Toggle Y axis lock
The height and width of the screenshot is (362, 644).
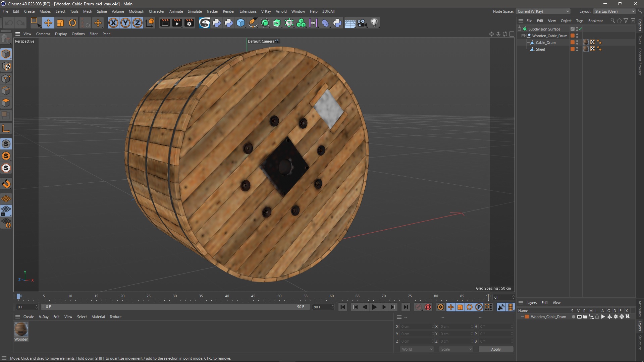[125, 23]
